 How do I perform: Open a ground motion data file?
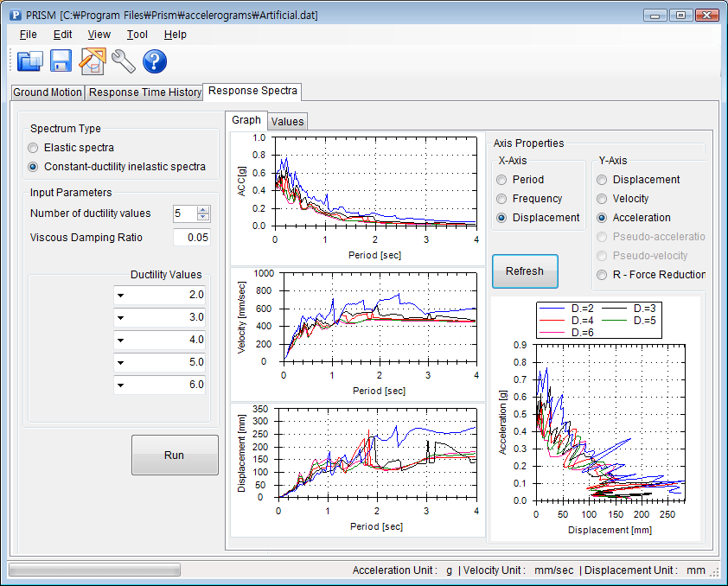pos(31,61)
